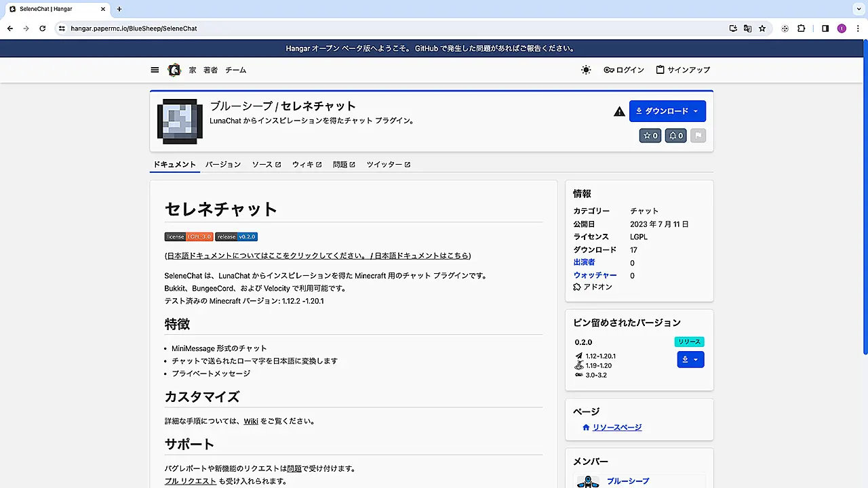The width and height of the screenshot is (868, 488).
Task: Toggle the light/dark theme sun icon
Action: click(586, 70)
